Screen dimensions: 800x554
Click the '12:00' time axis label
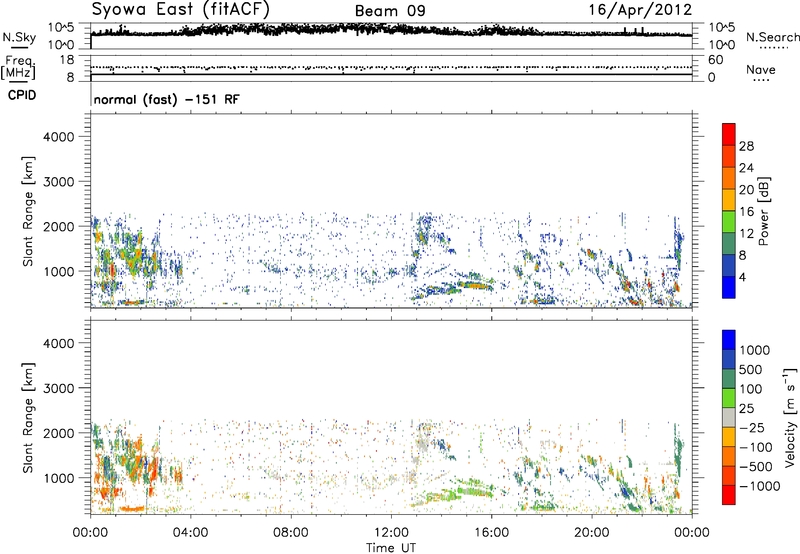pyautogui.click(x=391, y=533)
